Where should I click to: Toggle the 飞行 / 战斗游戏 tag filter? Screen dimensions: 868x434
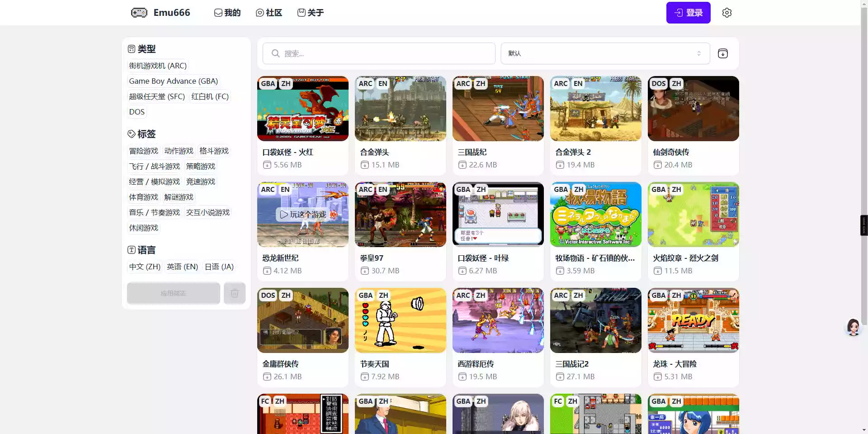(x=155, y=167)
